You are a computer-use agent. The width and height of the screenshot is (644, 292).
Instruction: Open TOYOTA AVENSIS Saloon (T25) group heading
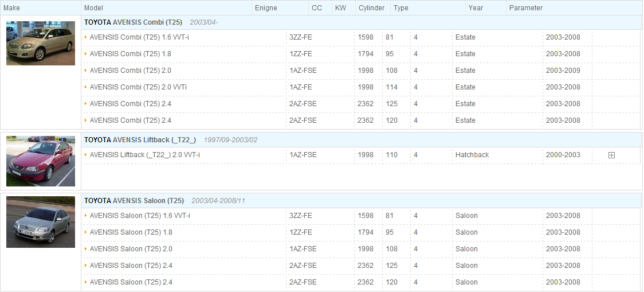click(x=134, y=201)
